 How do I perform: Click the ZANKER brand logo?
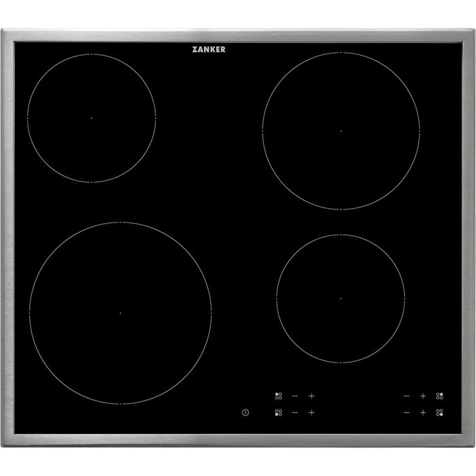209,50
